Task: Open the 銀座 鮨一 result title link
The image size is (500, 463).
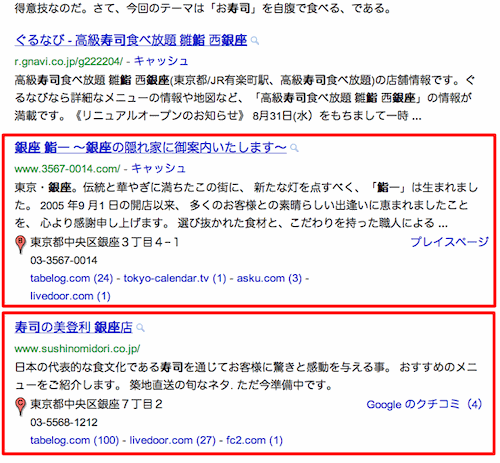Action: coord(150,148)
